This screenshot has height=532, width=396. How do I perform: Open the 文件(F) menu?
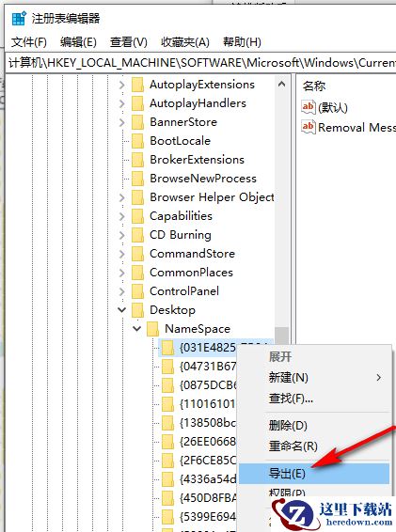(x=29, y=42)
